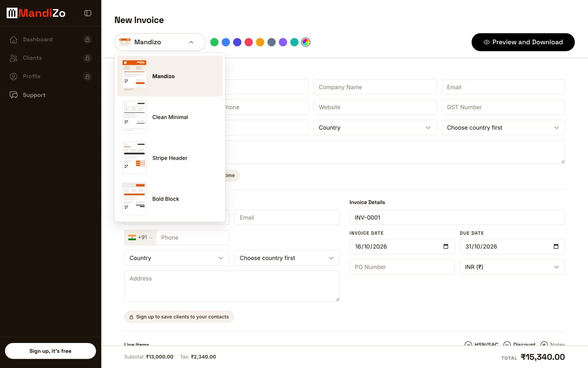The image size is (588, 368).
Task: Click the MandiZo logo
Action: pos(36,13)
